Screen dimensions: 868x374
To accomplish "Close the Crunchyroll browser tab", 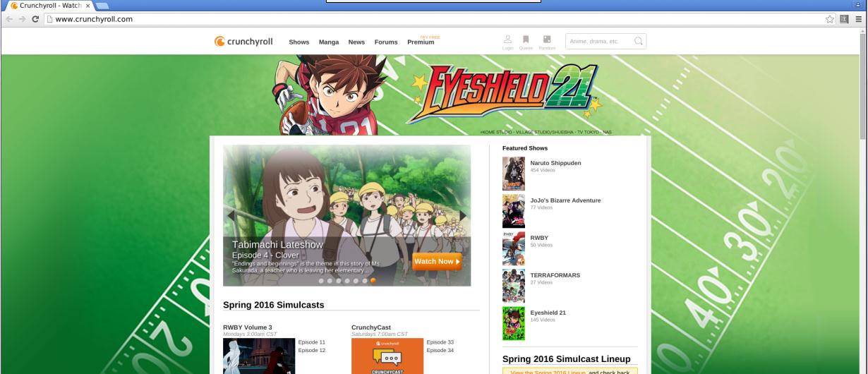I will point(88,6).
